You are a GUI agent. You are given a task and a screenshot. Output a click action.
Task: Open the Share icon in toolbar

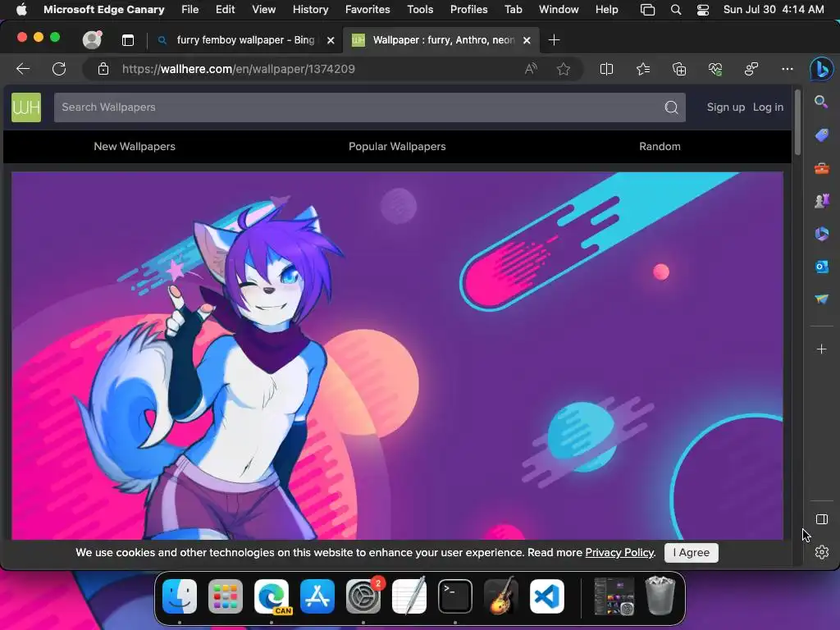coord(751,69)
